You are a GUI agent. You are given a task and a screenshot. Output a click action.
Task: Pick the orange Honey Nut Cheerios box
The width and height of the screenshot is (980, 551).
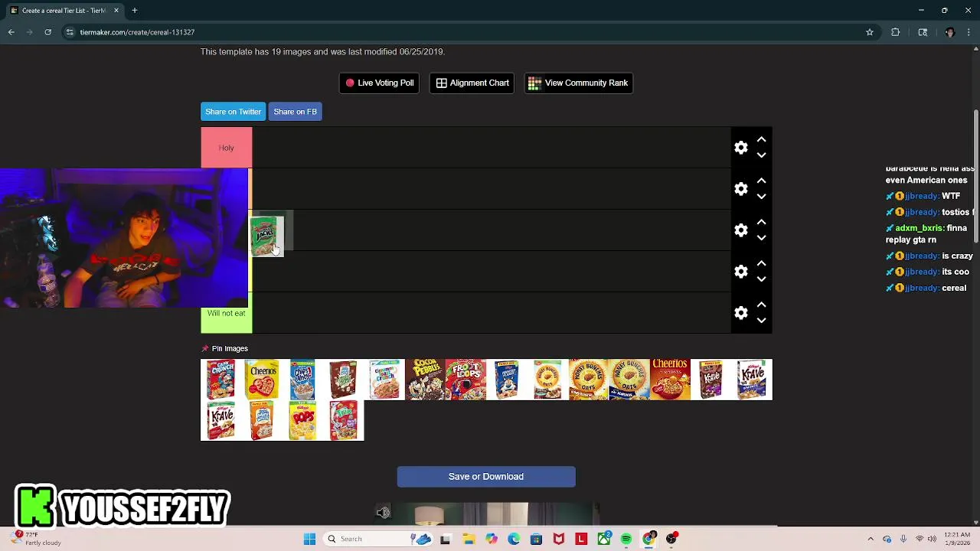(670, 380)
